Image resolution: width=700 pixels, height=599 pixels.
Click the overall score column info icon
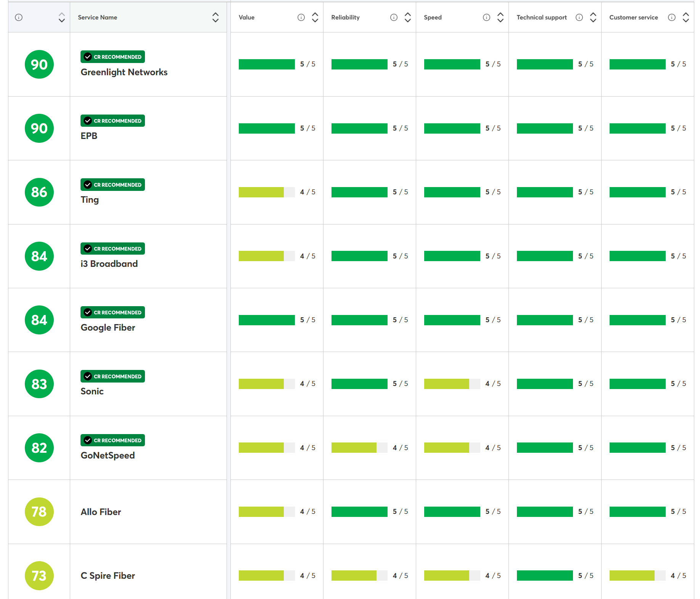[x=19, y=18]
